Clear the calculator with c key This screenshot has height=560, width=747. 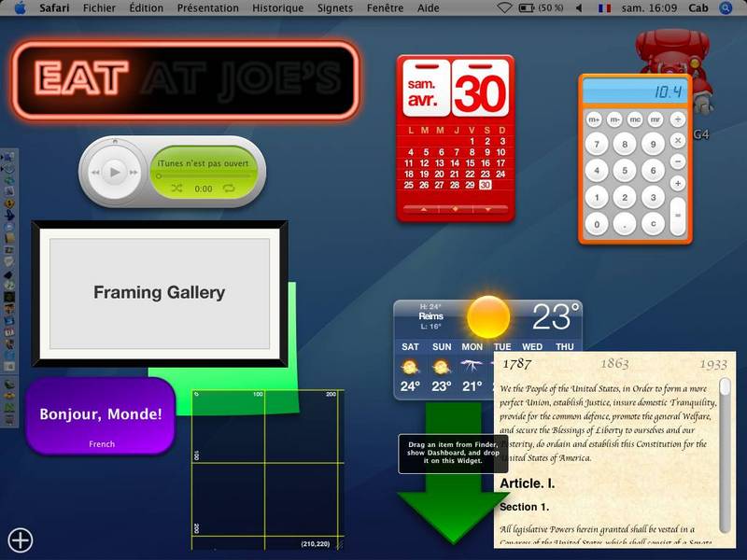pos(653,224)
